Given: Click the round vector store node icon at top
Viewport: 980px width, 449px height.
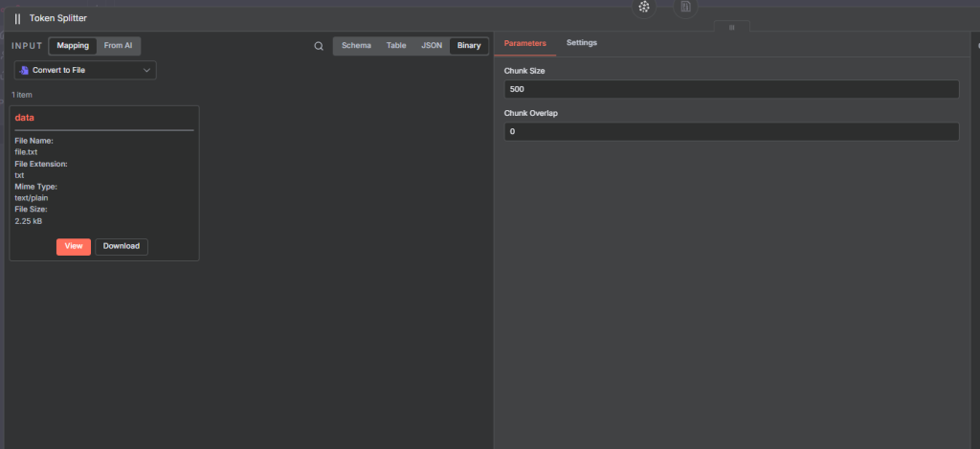Looking at the screenshot, I should click(644, 8).
